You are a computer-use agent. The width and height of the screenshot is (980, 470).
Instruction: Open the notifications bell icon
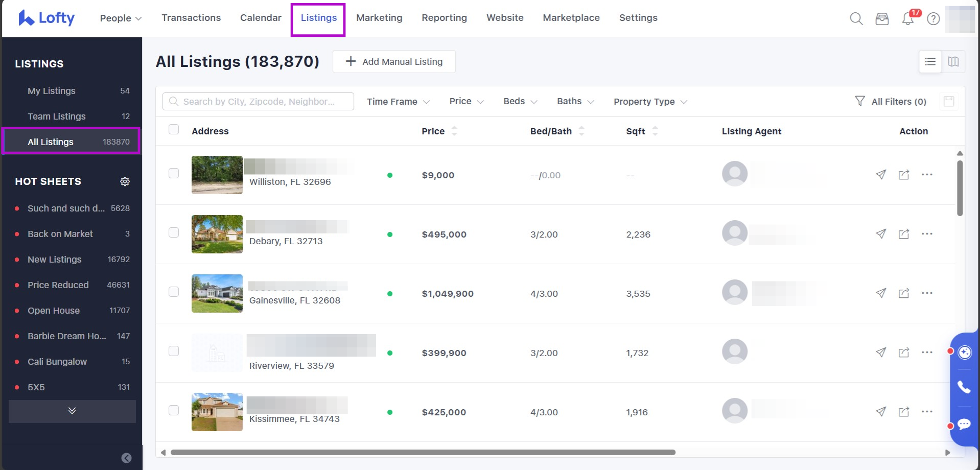(x=908, y=19)
